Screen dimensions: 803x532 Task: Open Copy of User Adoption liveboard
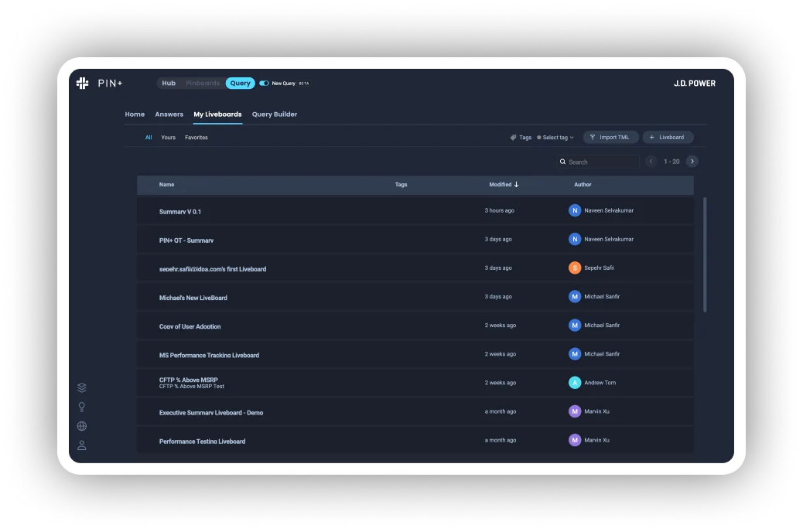click(x=190, y=326)
